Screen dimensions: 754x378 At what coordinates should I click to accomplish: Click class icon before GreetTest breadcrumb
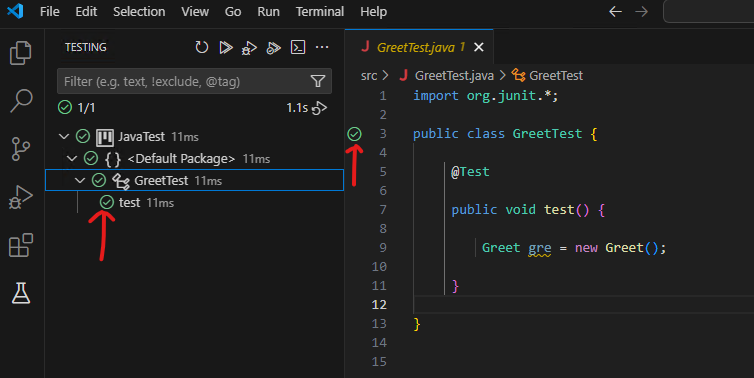point(518,75)
